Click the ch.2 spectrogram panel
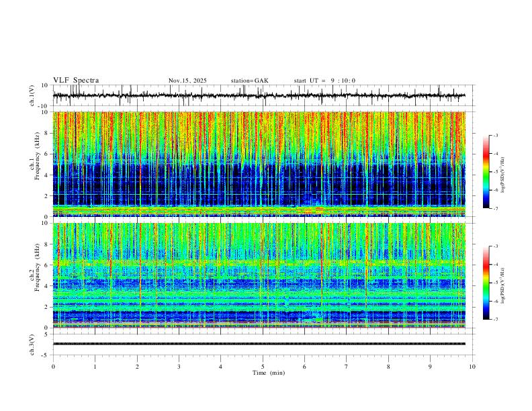 (x=259, y=275)
